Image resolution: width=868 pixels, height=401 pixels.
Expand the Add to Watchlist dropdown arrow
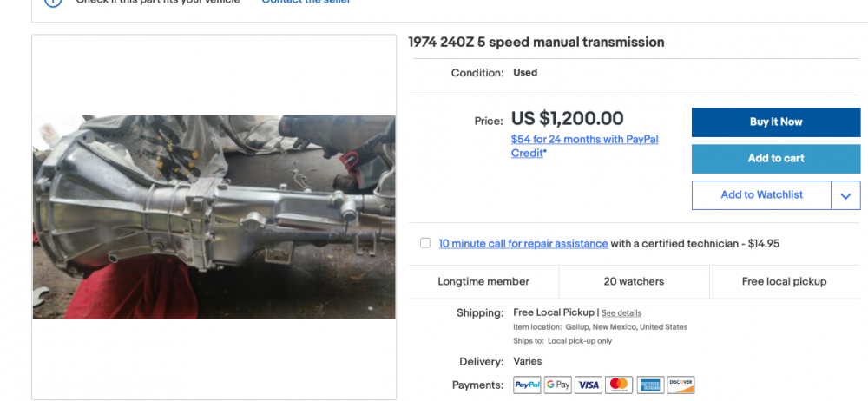(x=845, y=195)
